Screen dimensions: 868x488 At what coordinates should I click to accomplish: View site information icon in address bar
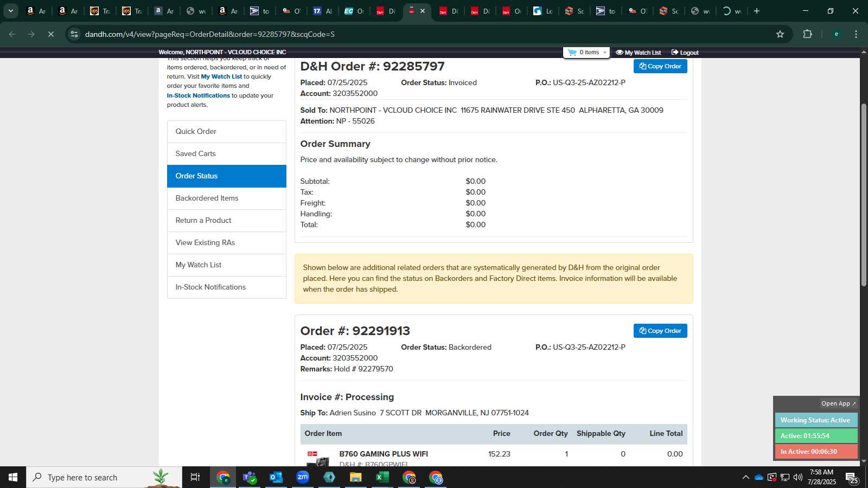pyautogui.click(x=74, y=34)
